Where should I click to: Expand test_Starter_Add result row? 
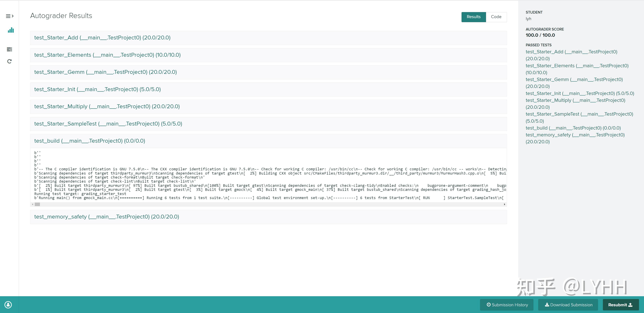[102, 38]
